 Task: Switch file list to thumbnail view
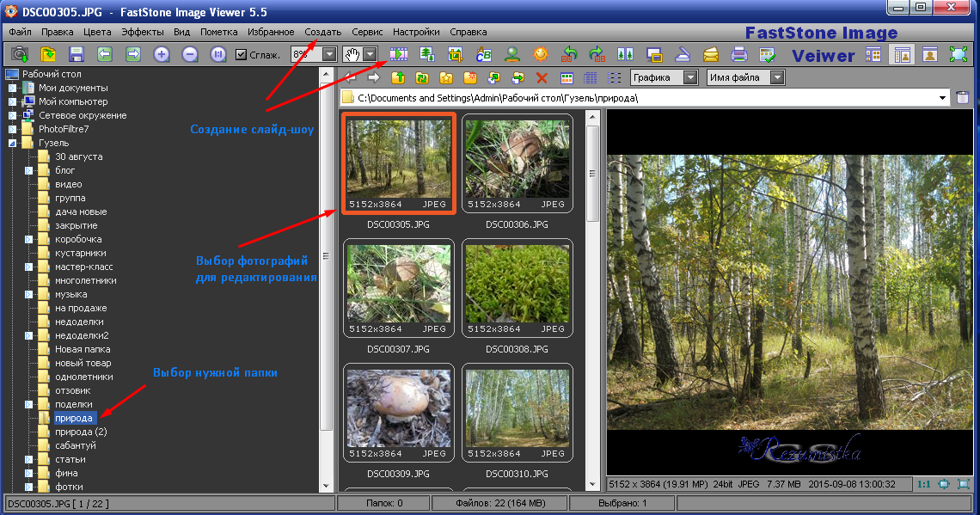tap(567, 77)
